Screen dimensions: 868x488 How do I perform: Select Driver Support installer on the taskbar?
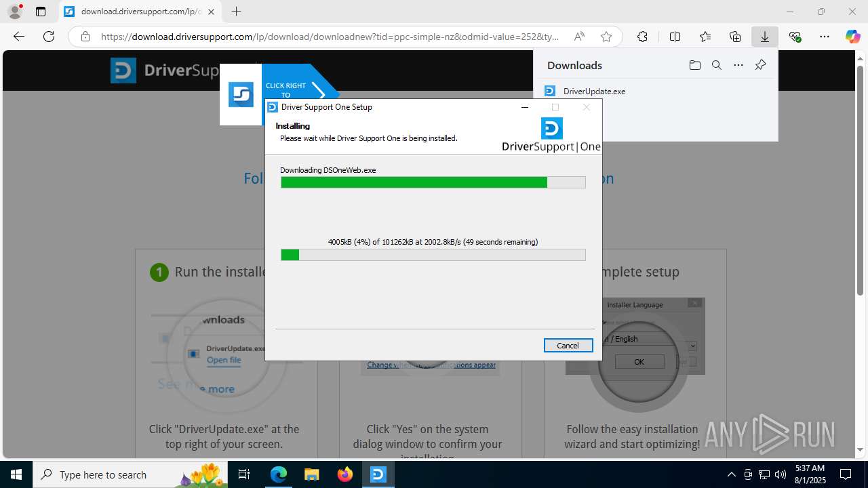point(378,474)
